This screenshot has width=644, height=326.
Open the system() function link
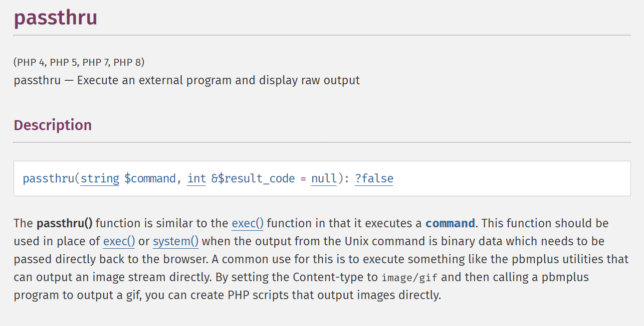click(x=176, y=242)
